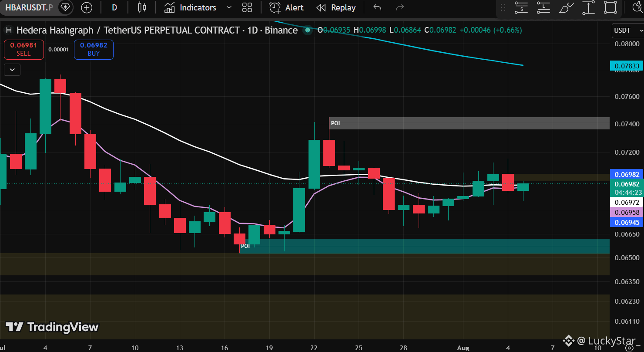Click the blue 0.06945 price label
This screenshot has width=644, height=352.
click(627, 223)
